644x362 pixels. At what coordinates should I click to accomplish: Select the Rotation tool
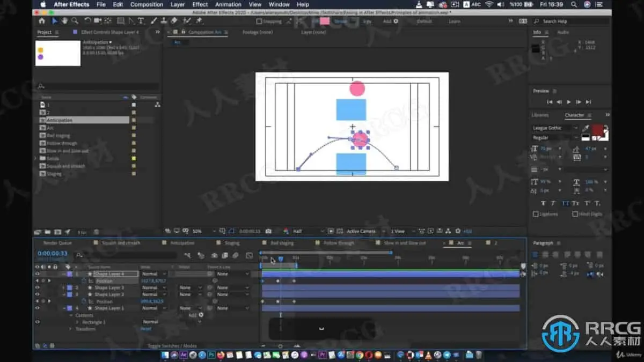pyautogui.click(x=87, y=21)
